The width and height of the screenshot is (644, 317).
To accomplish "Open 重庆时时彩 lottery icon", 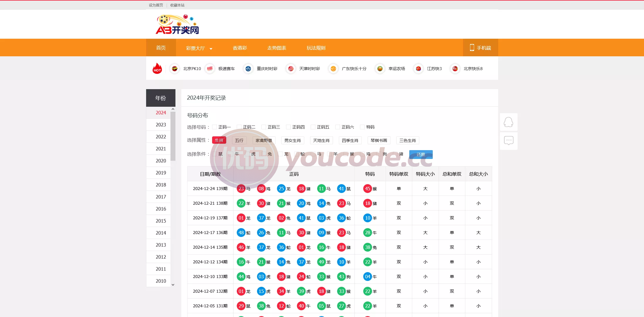I will [248, 69].
